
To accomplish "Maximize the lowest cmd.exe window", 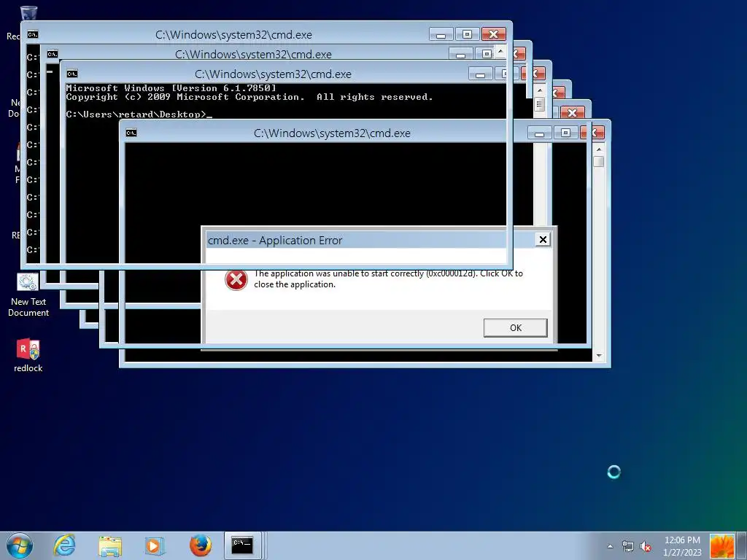I will [x=565, y=133].
